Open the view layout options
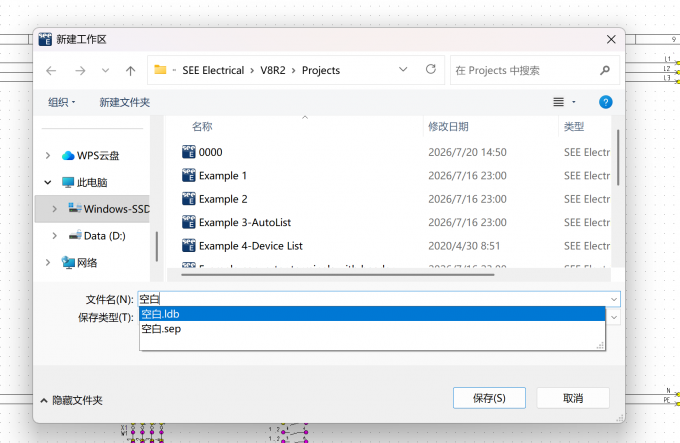The width and height of the screenshot is (680, 443). click(564, 102)
